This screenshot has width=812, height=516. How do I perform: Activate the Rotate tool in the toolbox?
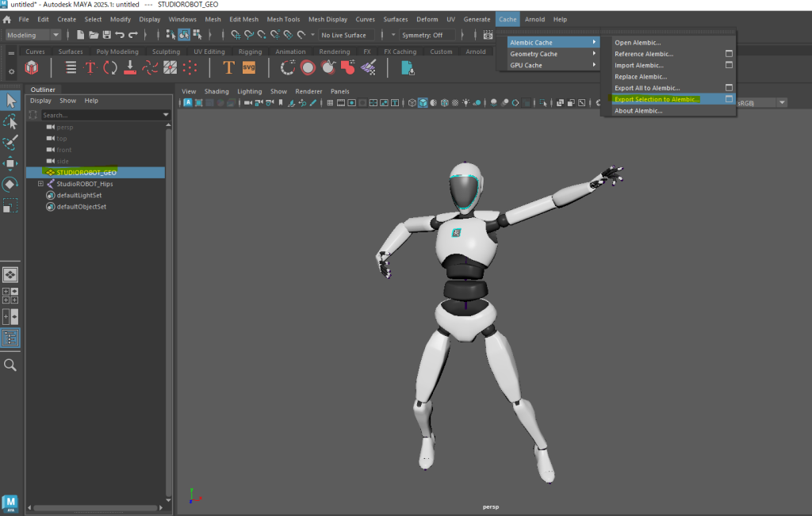(x=10, y=184)
